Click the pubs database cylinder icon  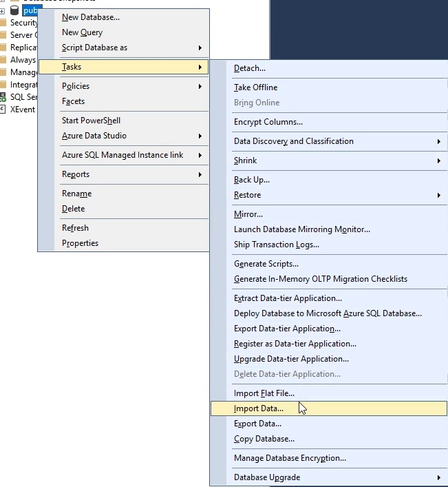tap(14, 10)
